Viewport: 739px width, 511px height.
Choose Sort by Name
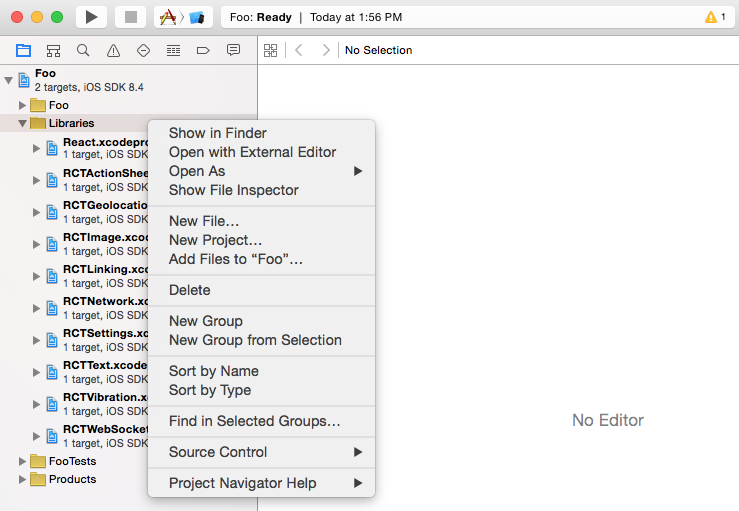(262, 371)
